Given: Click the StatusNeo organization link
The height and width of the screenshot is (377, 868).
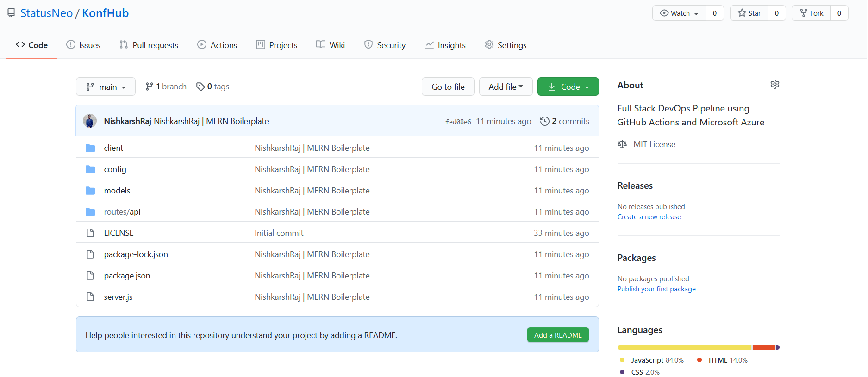Looking at the screenshot, I should [46, 13].
